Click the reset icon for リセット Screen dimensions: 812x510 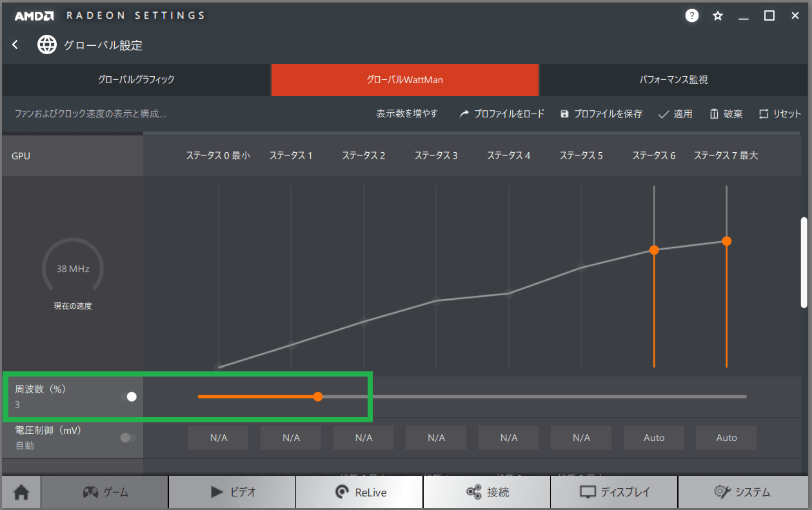point(764,114)
